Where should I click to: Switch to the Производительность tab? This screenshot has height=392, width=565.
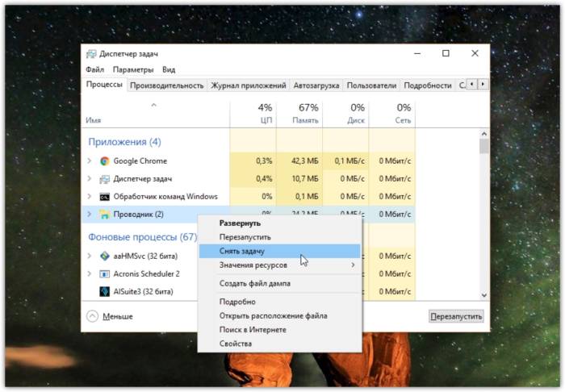click(166, 85)
